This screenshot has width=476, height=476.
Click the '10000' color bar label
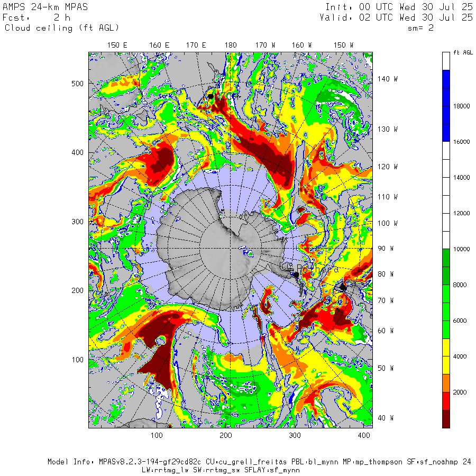coord(461,249)
